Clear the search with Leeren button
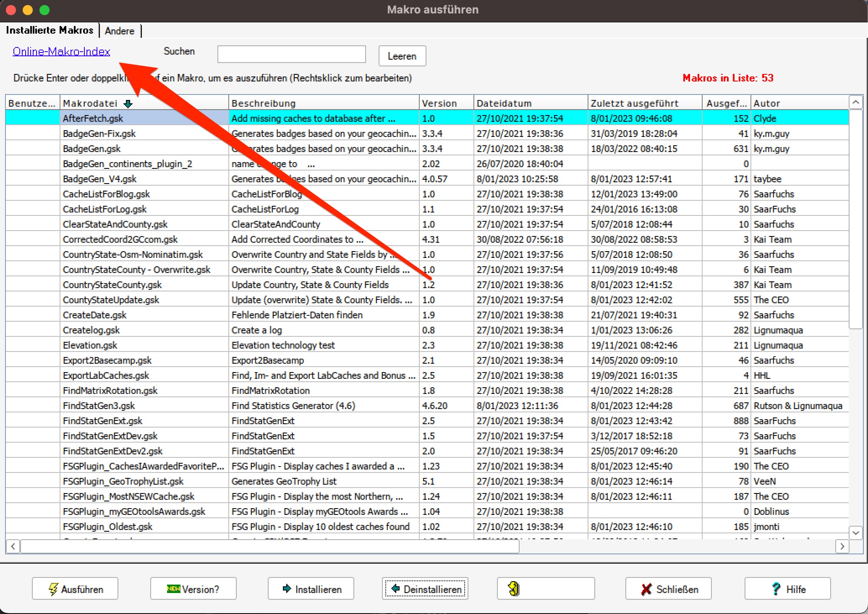This screenshot has width=868, height=614. click(x=402, y=56)
